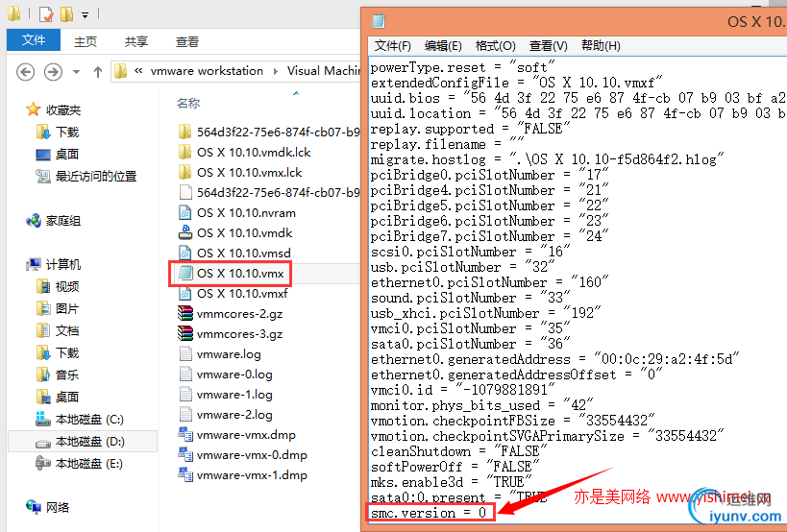Switch to the 查看 ribbon tab
Screen dimensions: 787x532
(x=187, y=41)
